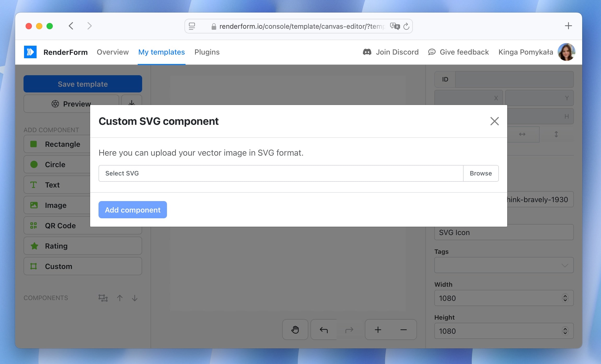Click the Width value field
The height and width of the screenshot is (364, 601).
(x=504, y=298)
